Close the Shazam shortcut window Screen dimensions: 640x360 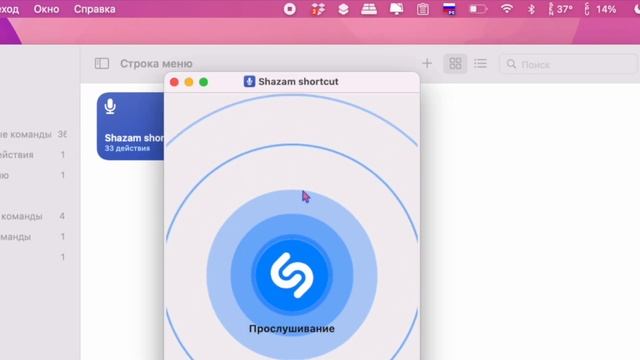point(174,82)
